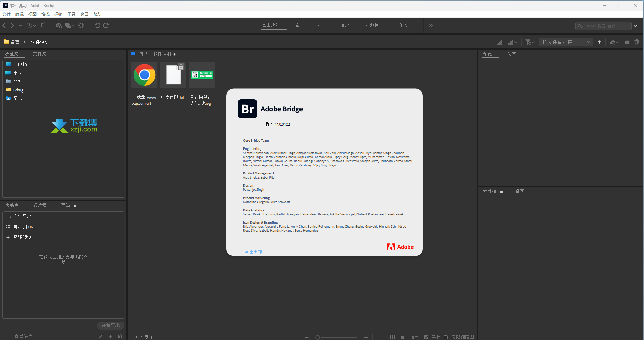Rotate 90 degrees counterclockwise
The image size is (644, 340).
97,25
